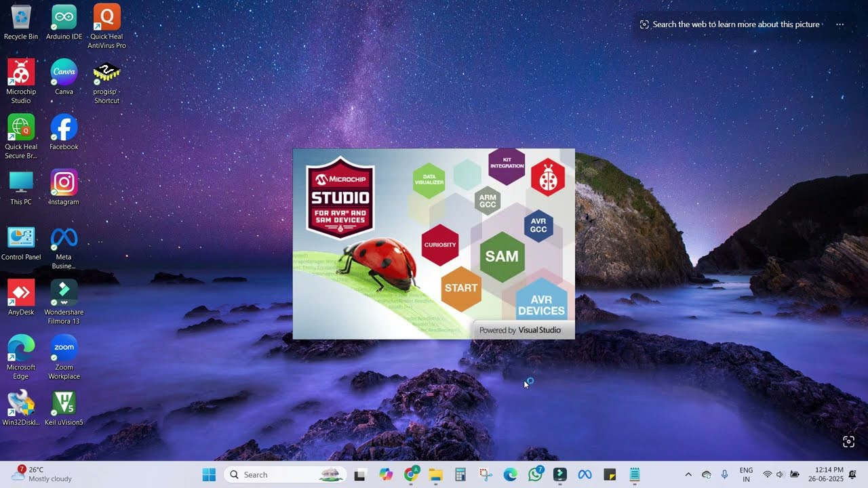
Task: Select the Win32DiskImager desktop icon
Action: (x=21, y=408)
